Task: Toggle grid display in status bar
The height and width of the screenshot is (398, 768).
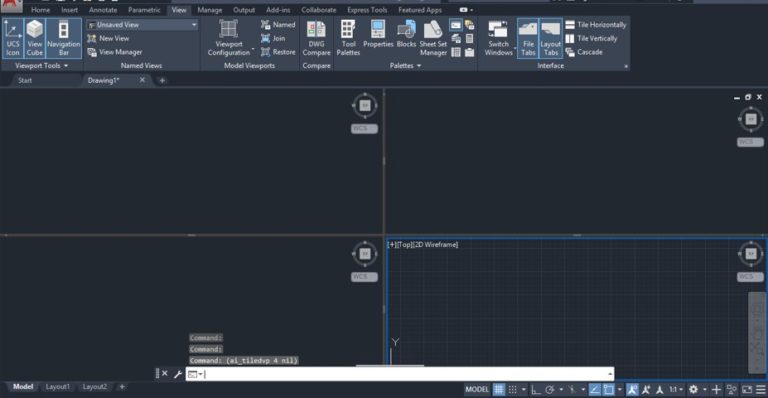Action: coord(499,389)
